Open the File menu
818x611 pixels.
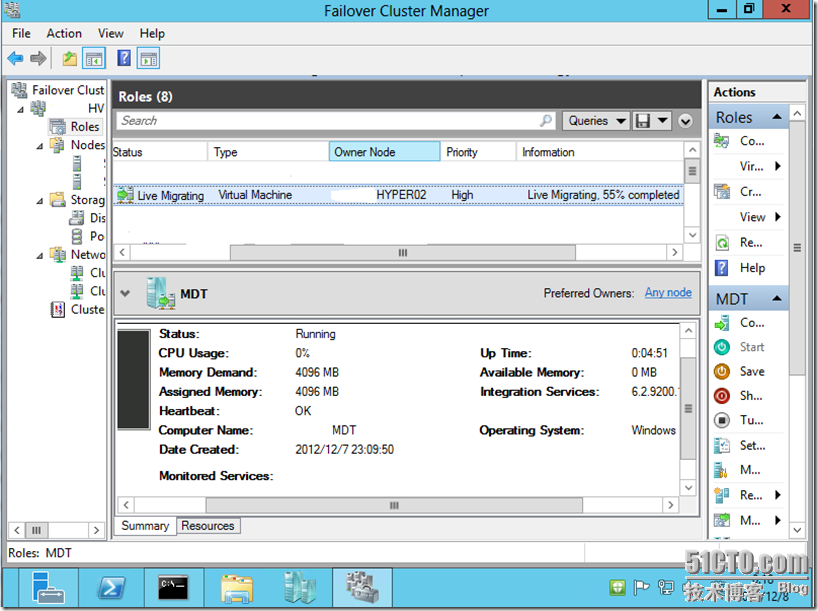tap(21, 33)
